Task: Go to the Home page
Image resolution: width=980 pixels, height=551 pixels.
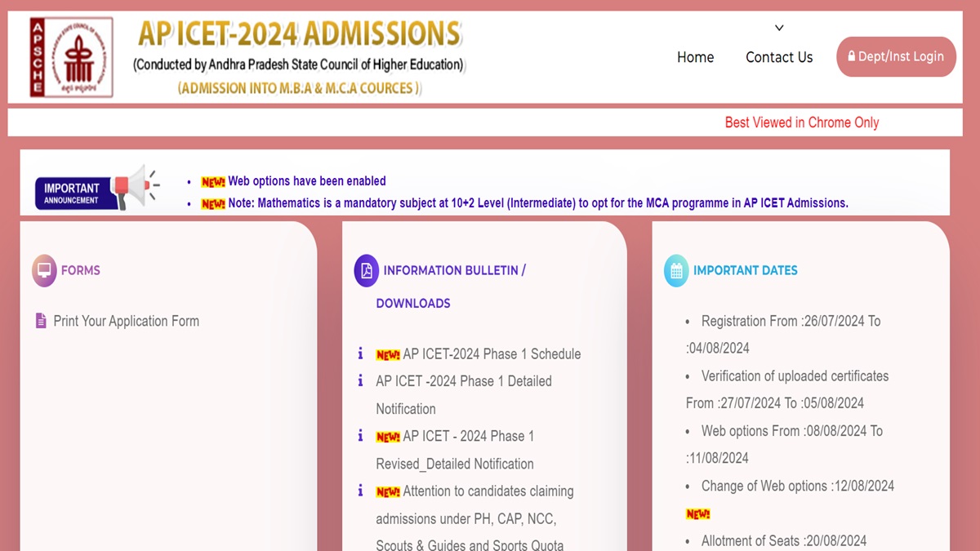Action: click(695, 57)
